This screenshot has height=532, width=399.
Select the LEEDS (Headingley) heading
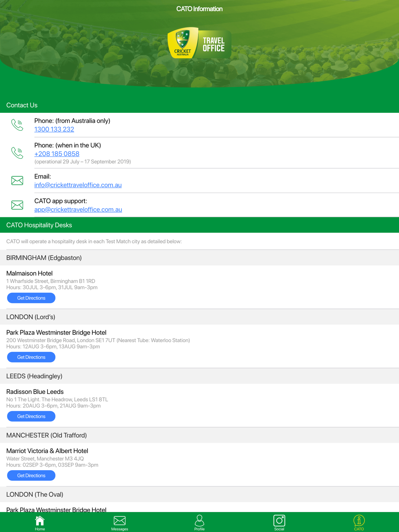(34, 376)
